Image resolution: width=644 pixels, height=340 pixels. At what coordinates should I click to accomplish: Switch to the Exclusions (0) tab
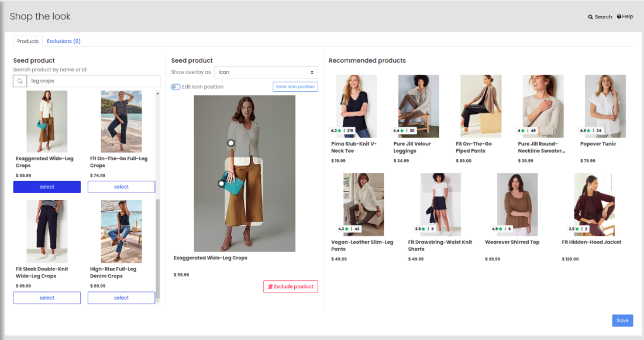tap(64, 42)
